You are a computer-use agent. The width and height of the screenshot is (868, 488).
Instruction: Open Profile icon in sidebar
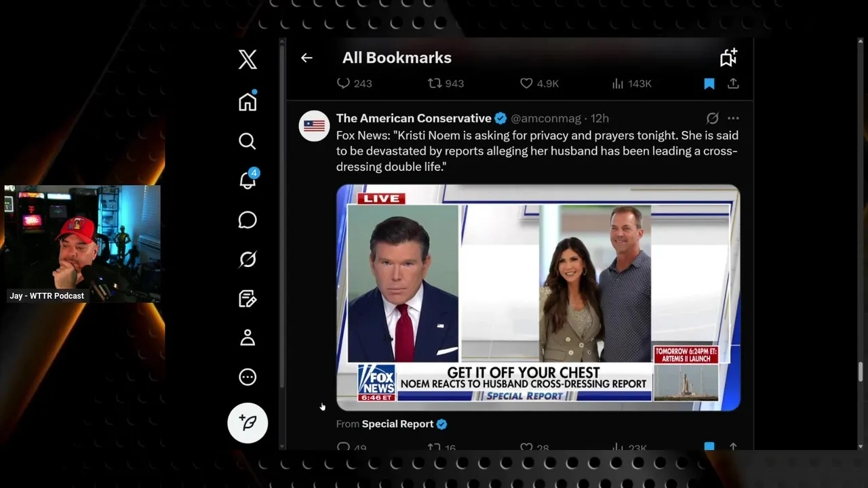click(248, 338)
